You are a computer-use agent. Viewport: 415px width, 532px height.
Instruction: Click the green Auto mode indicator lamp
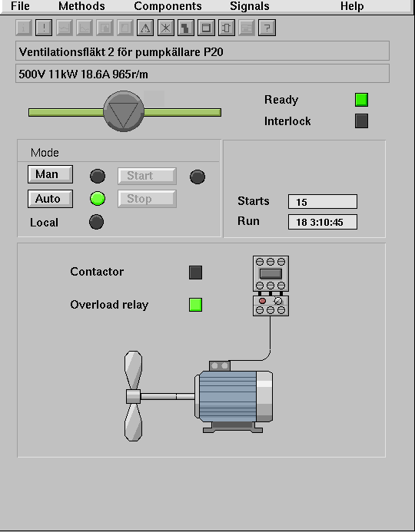(x=98, y=199)
